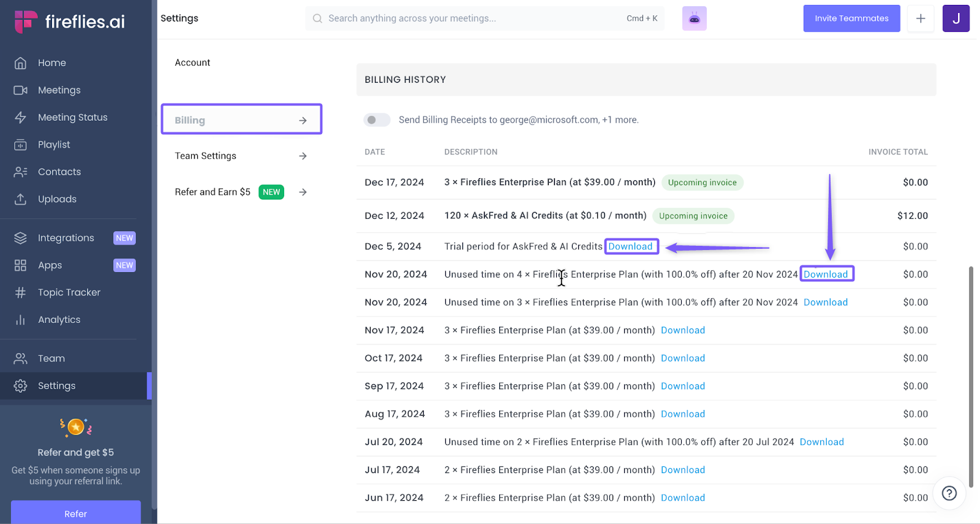Open Meetings via the camera icon
The image size is (980, 524).
pyautogui.click(x=20, y=90)
